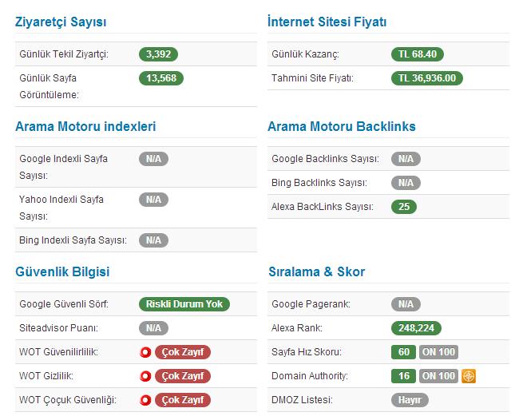This screenshot has height=420, width=511.
Task: Click the Alexa Rank 248,224 badge
Action: [x=416, y=328]
